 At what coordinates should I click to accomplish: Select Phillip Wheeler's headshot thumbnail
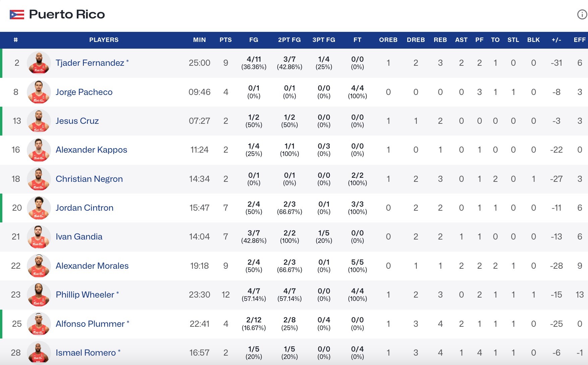[39, 295]
